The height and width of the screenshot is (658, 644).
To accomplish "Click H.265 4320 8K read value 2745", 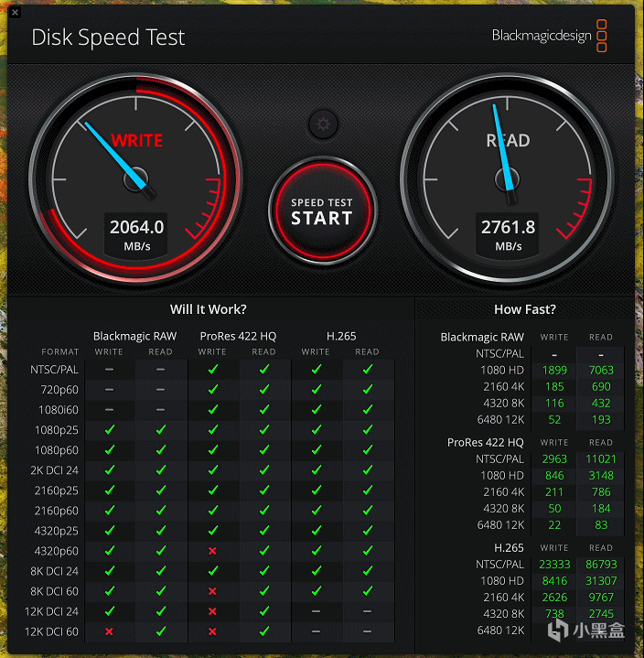I will pos(601,614).
